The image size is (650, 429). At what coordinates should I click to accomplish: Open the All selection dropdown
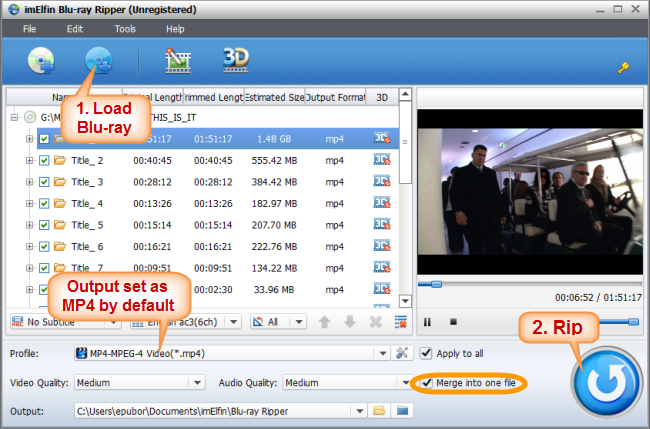pyautogui.click(x=299, y=322)
